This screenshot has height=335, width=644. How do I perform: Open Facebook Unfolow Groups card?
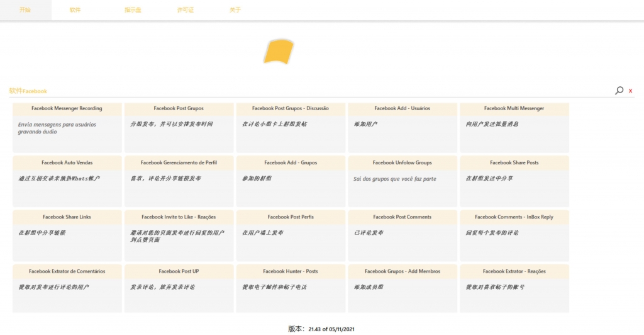[402, 181]
